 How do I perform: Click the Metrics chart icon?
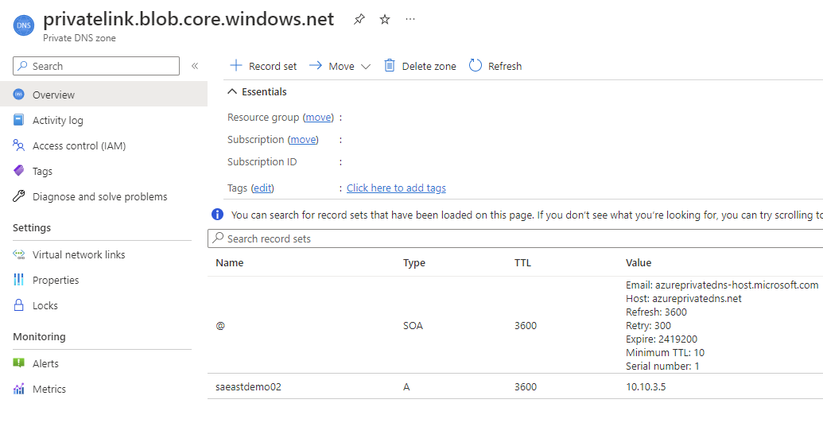point(18,388)
